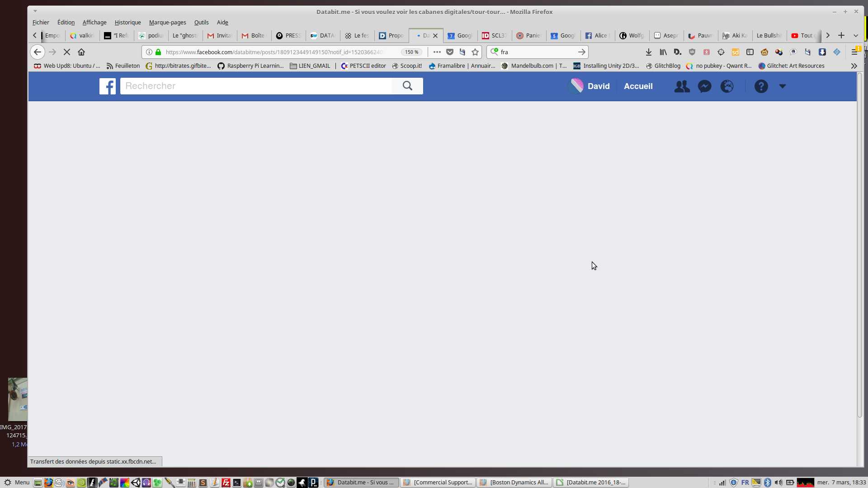Toggle the Pocket save icon
Image resolution: width=868 pixels, height=488 pixels.
[450, 52]
